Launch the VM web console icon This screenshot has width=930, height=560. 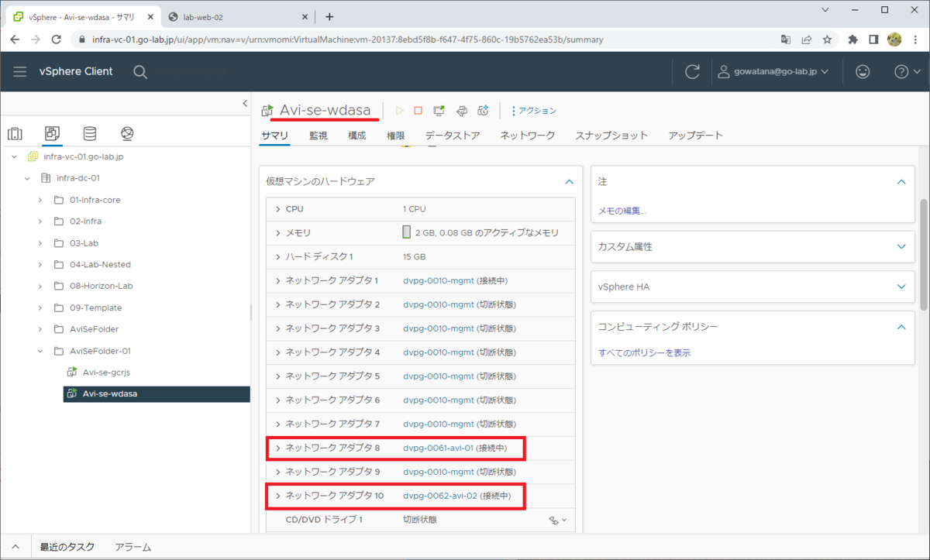click(x=439, y=111)
